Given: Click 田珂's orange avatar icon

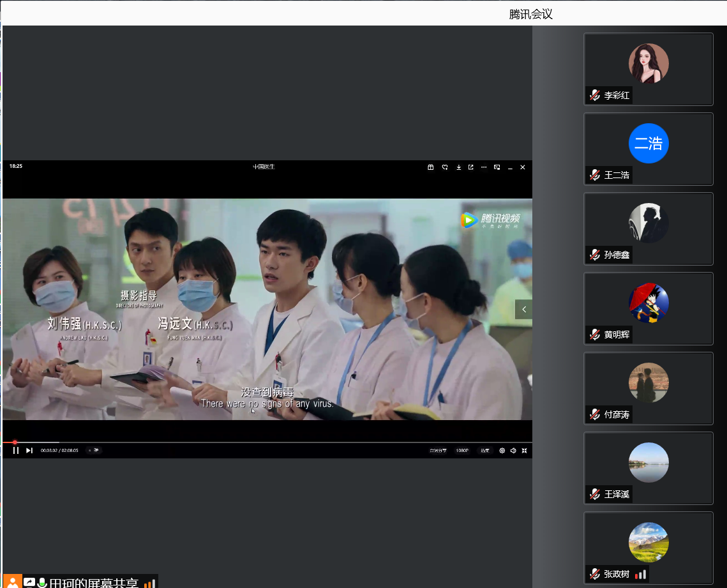Looking at the screenshot, I should pyautogui.click(x=13, y=582).
